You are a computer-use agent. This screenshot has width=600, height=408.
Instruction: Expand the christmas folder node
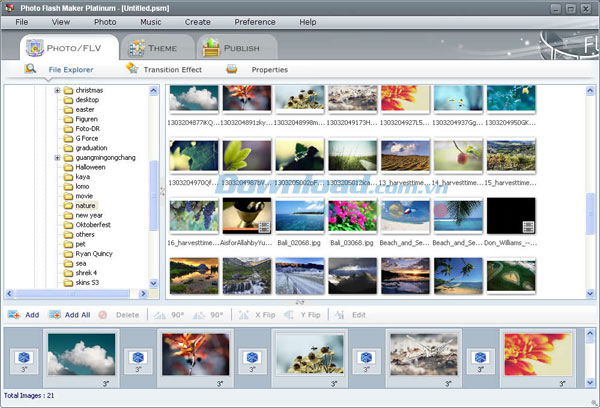pyautogui.click(x=57, y=90)
